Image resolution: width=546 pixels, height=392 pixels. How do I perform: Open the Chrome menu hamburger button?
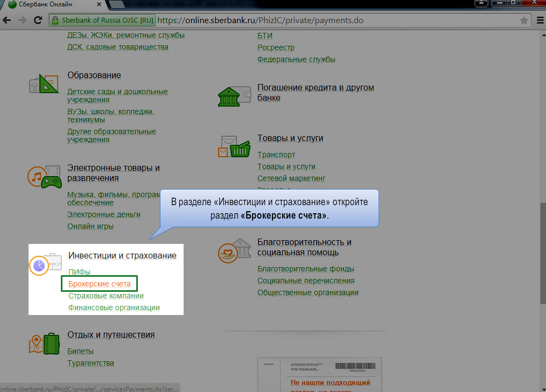[x=541, y=20]
